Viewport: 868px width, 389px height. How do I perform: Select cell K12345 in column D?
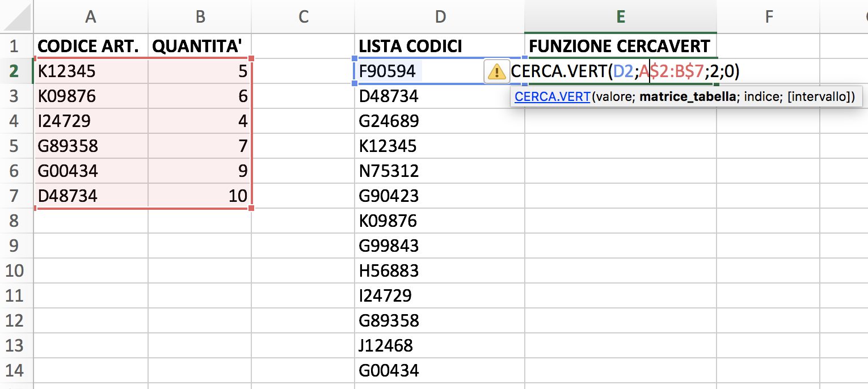pos(440,146)
